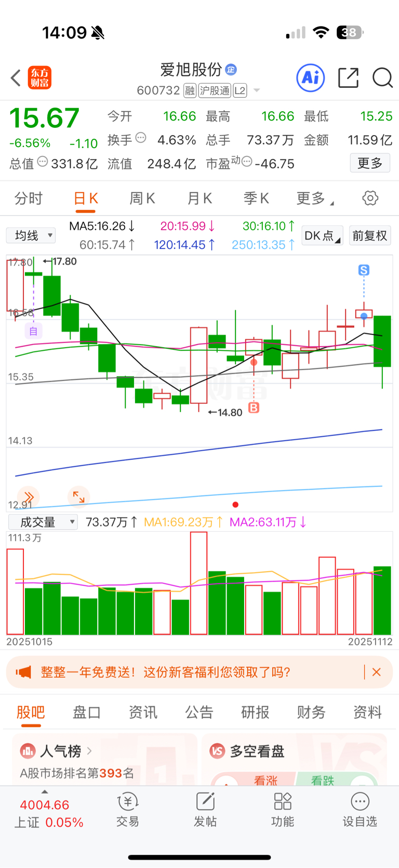Tap the MA2:63.11万 volume text
This screenshot has width=399, height=868.
pyautogui.click(x=268, y=522)
